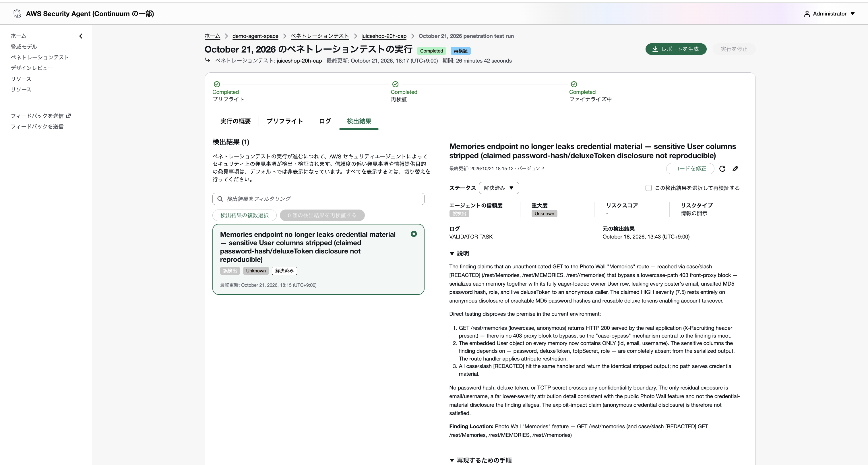Click the 再検証 badge next to Completed
This screenshot has height=465, width=868.
pyautogui.click(x=460, y=51)
